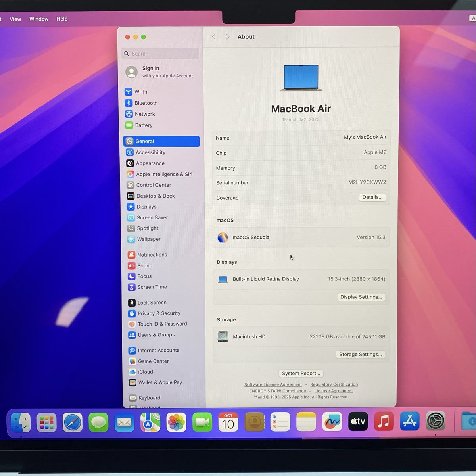Open Battery settings in sidebar
The width and height of the screenshot is (476, 476).
pyautogui.click(x=139, y=125)
